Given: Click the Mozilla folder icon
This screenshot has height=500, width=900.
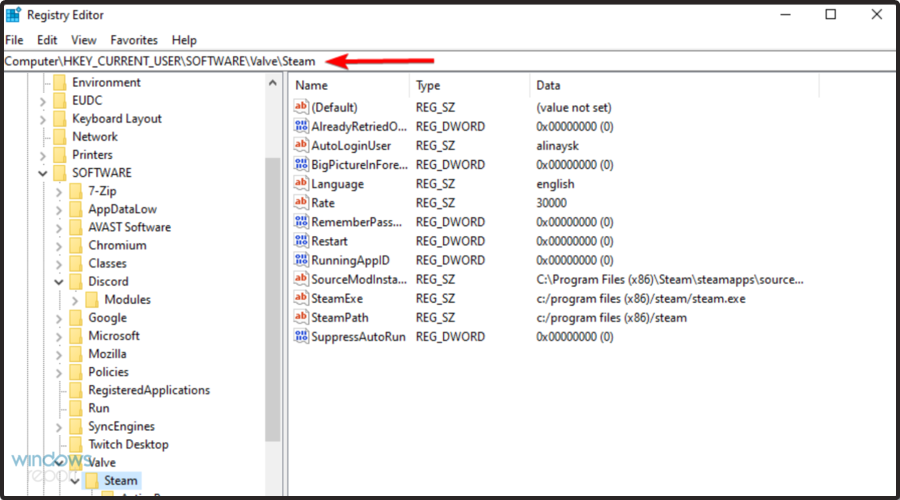Looking at the screenshot, I should pos(76,354).
